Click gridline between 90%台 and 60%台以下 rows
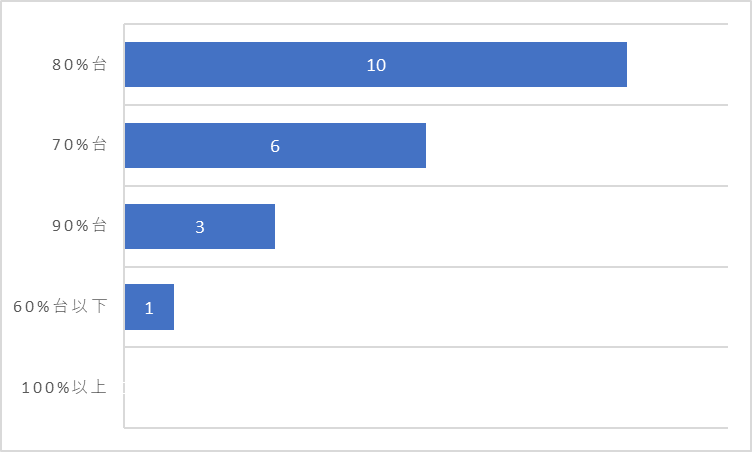The height and width of the screenshot is (452, 752). pyautogui.click(x=426, y=267)
